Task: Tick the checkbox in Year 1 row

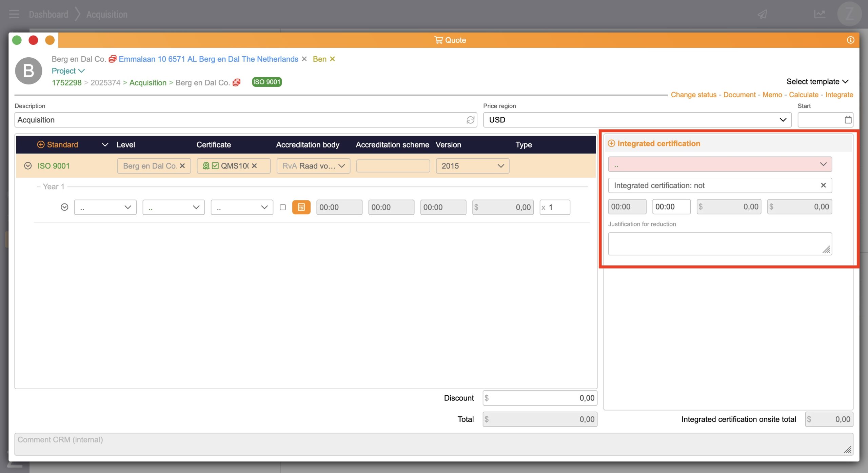Action: (283, 207)
